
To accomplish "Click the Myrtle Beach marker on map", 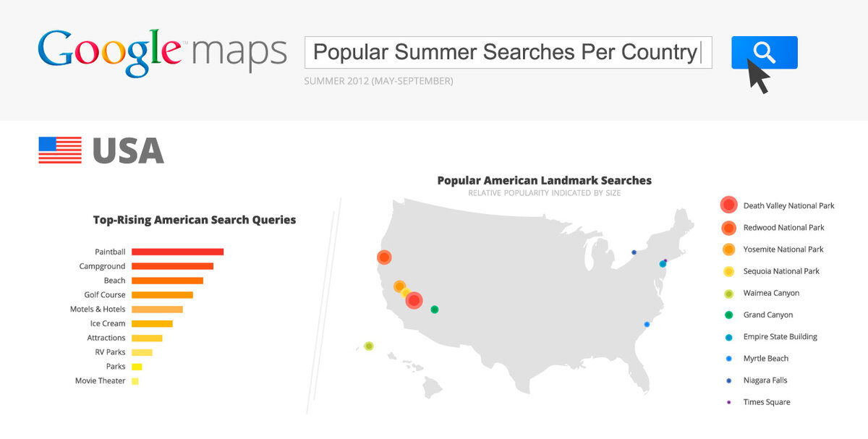I will click(647, 325).
